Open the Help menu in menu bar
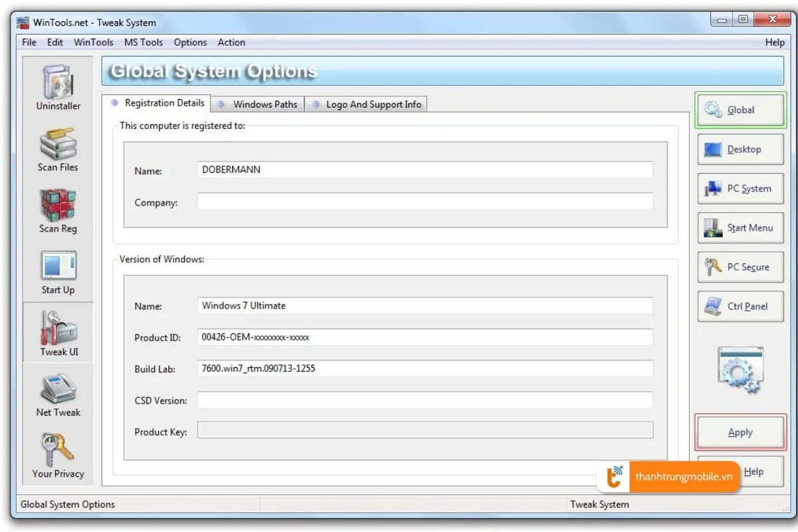 pos(775,42)
